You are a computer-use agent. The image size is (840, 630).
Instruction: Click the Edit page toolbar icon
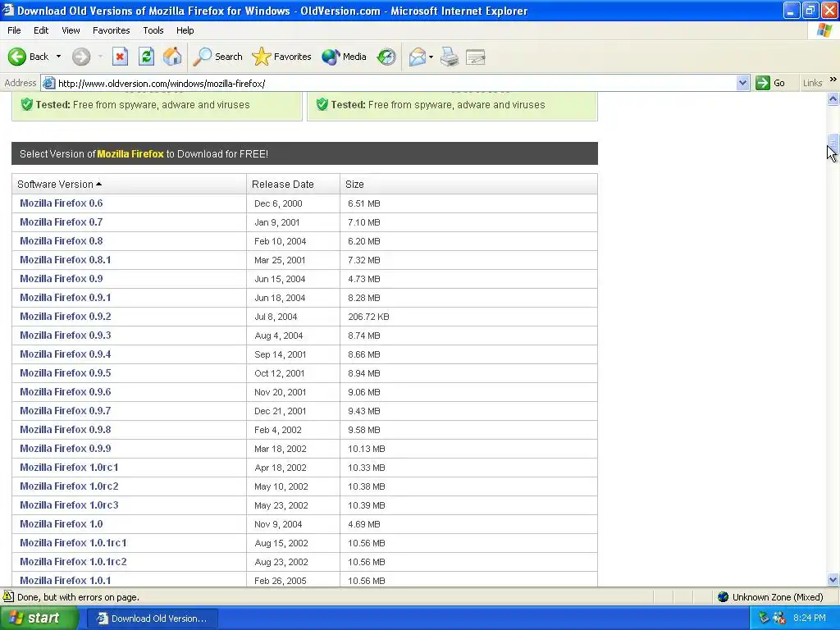point(476,57)
